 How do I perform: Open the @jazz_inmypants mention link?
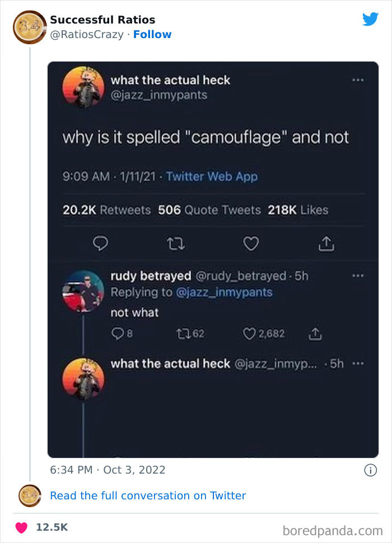[x=224, y=292]
